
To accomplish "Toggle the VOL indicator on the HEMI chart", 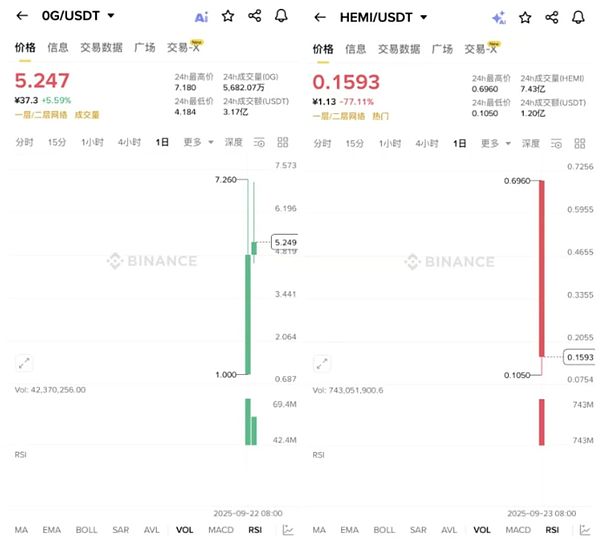I will click(x=482, y=529).
